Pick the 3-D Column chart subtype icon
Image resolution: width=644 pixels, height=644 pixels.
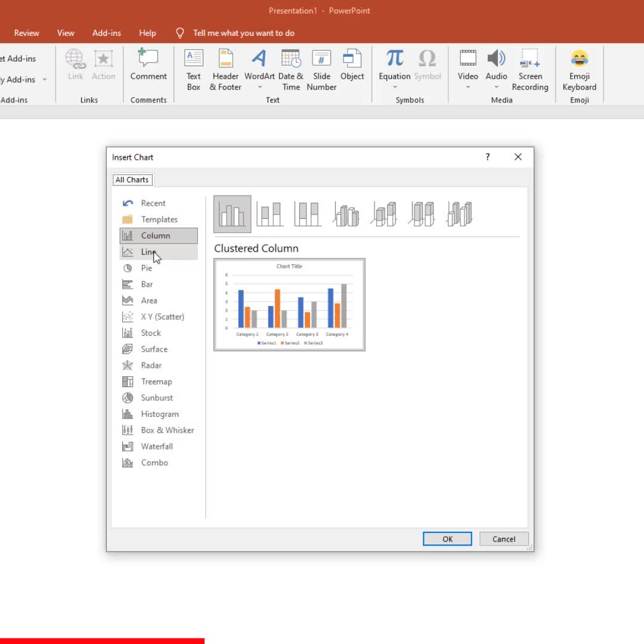pos(460,213)
